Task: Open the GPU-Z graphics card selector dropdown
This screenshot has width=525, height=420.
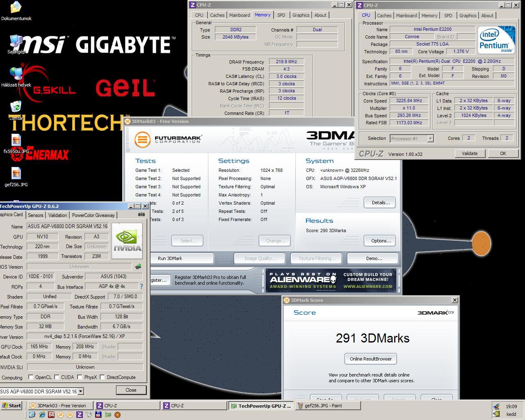Action: 81,391
